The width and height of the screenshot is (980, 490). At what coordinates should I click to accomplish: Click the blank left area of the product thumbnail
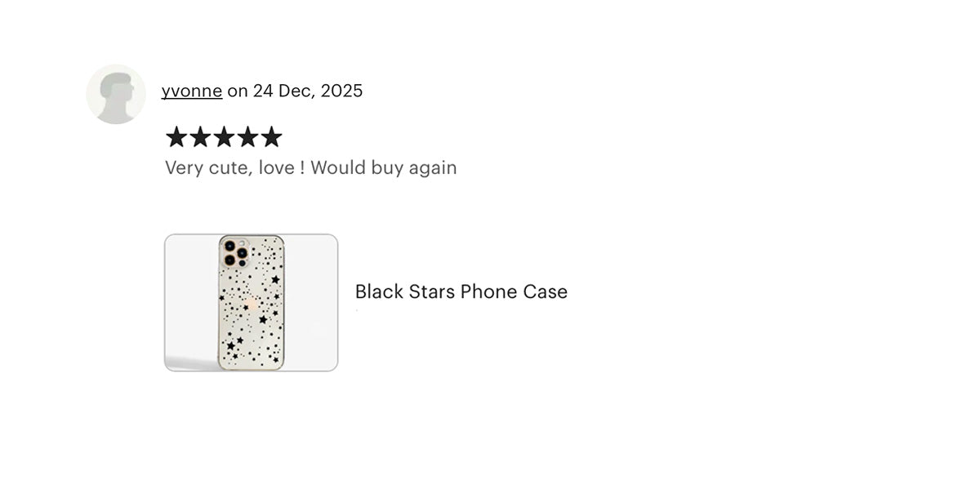pyautogui.click(x=191, y=302)
